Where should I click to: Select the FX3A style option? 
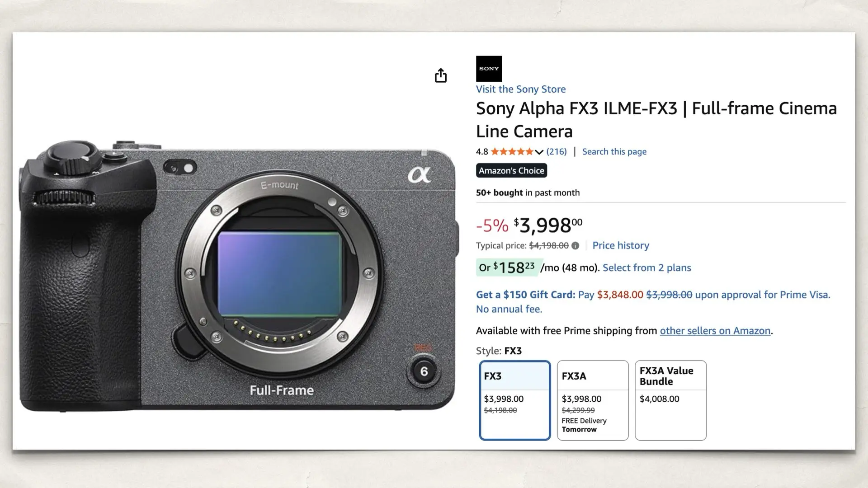592,400
